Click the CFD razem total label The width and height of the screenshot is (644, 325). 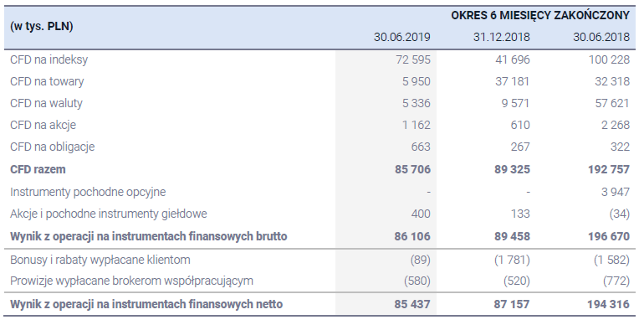point(38,169)
